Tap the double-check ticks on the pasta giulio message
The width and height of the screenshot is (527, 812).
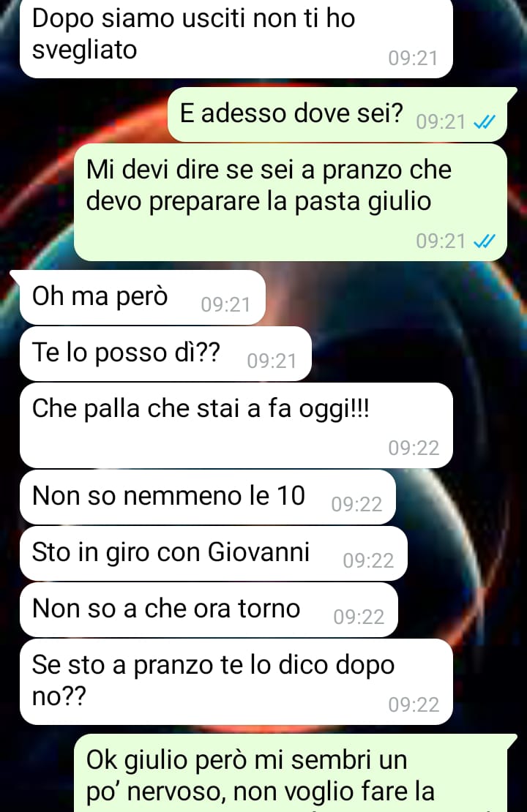click(x=485, y=241)
